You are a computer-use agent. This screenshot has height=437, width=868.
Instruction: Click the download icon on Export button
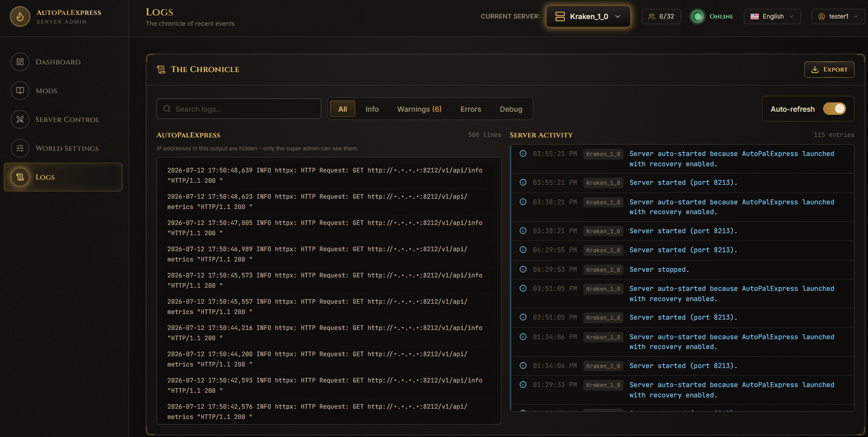[x=815, y=69]
